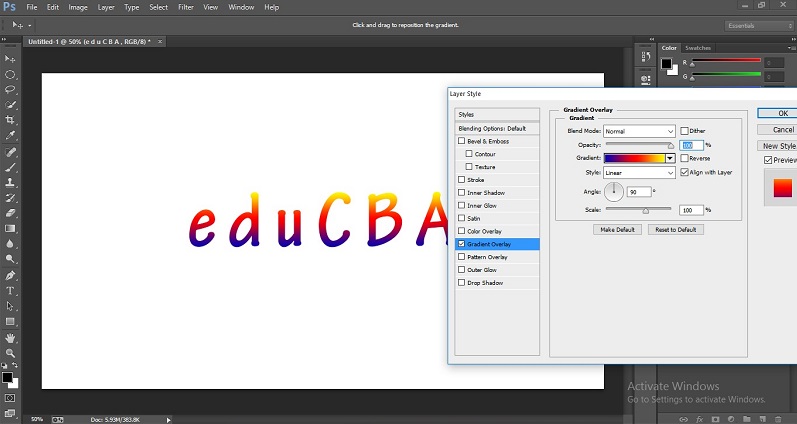Enable the Inner Shadow checkbox
Viewport: 797px width, 424px height.
click(x=462, y=192)
